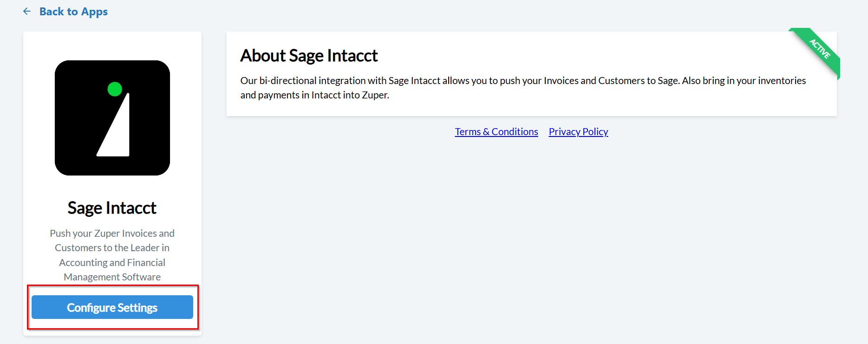Open the Terms & Conditions link

coord(496,132)
